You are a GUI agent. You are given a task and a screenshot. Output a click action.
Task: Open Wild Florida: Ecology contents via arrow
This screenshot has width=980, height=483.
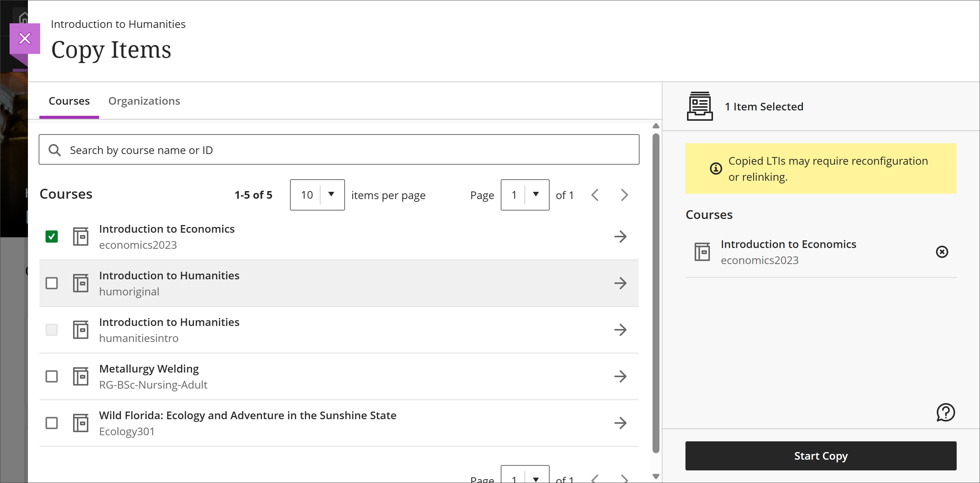pos(620,423)
